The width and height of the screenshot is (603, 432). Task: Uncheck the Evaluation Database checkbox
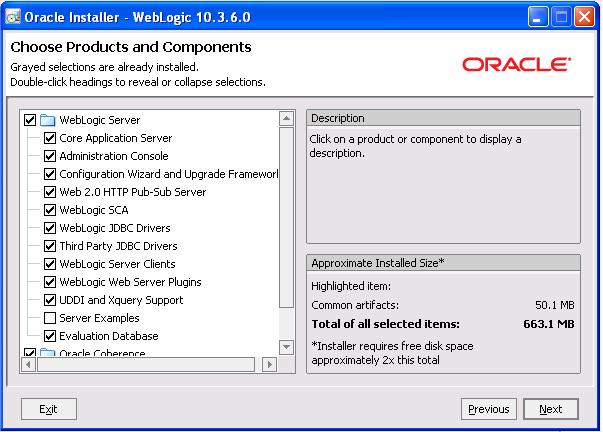50,336
